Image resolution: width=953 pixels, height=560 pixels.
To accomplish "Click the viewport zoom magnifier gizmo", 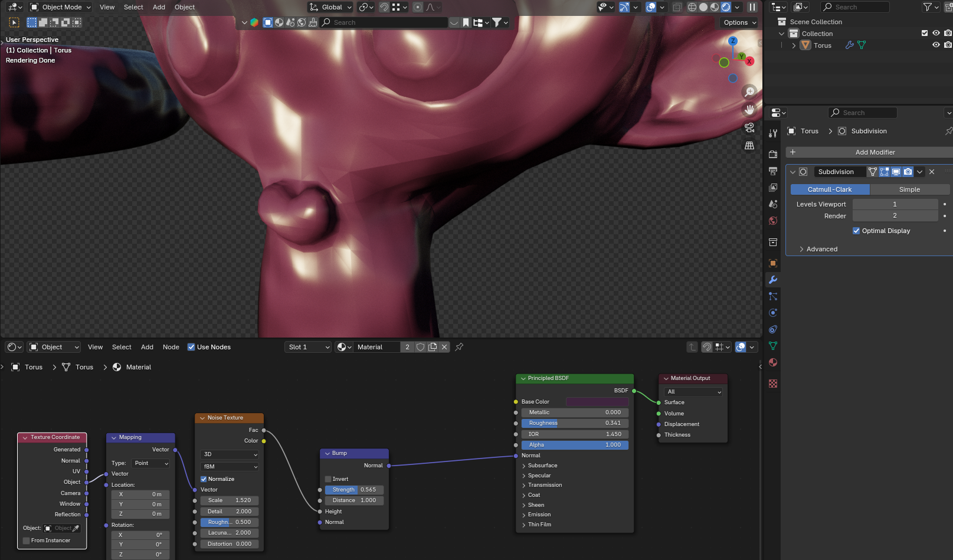I will [x=749, y=91].
